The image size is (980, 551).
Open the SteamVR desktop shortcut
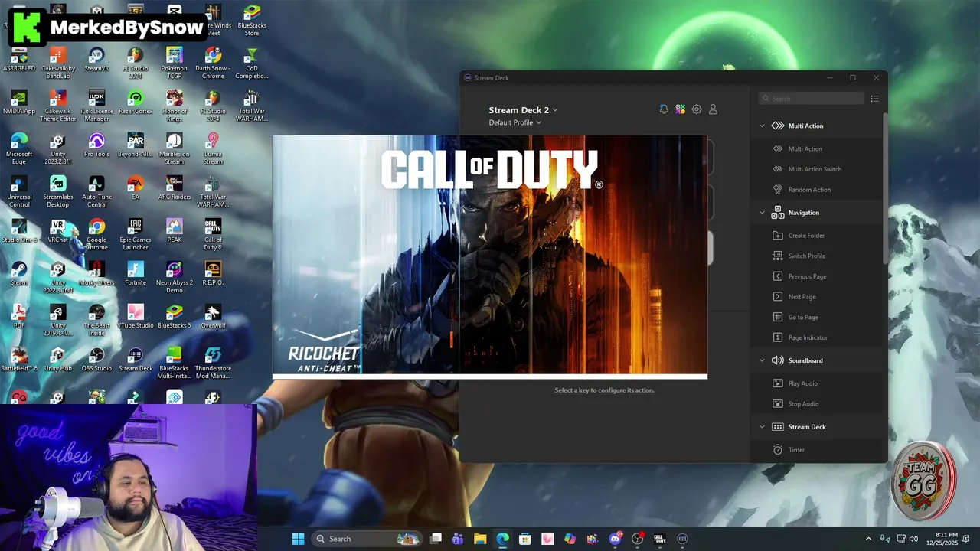click(96, 60)
